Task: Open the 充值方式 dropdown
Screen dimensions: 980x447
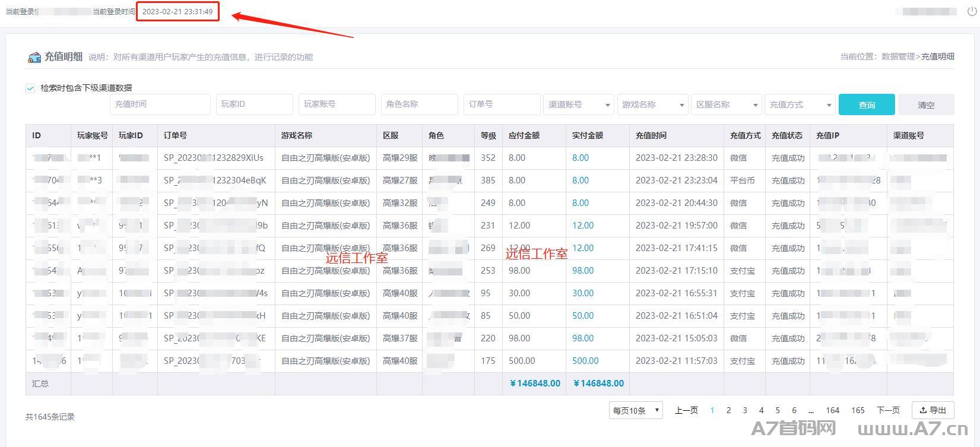Action: 800,104
